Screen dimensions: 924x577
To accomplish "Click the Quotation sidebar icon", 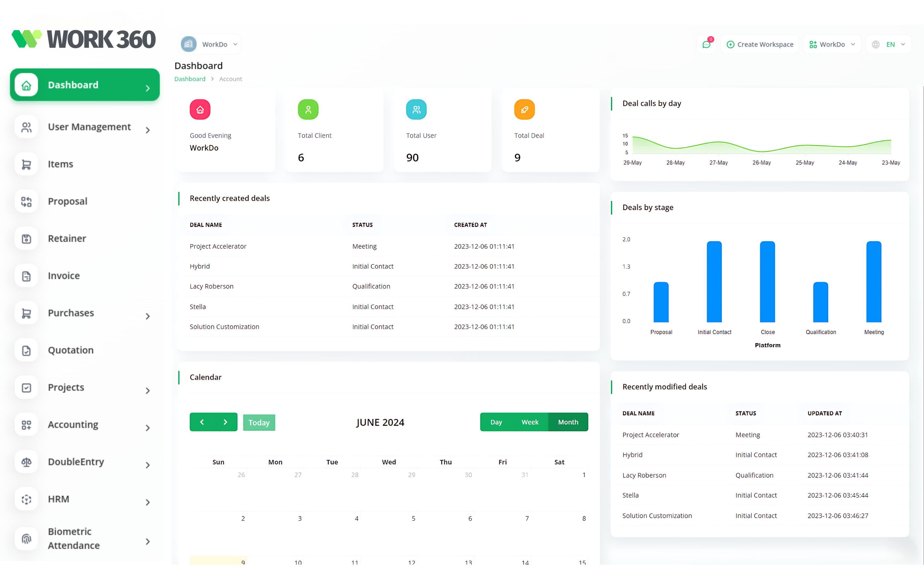I will click(x=26, y=350).
